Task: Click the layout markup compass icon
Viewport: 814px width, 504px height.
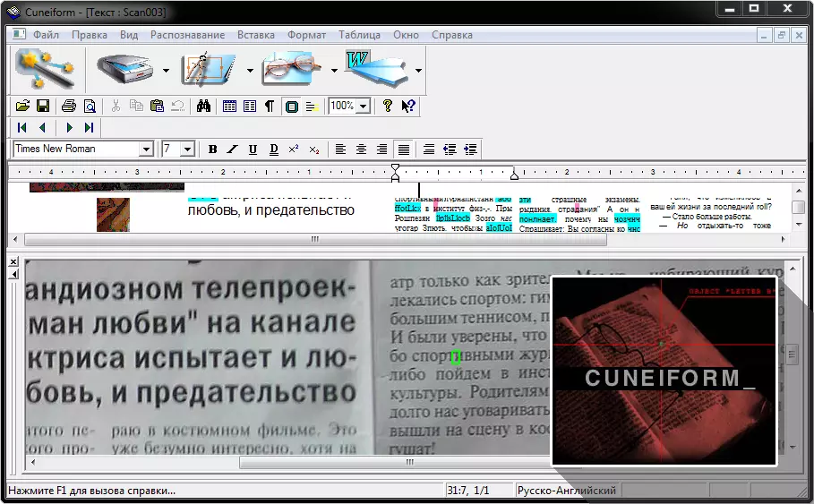Action: click(x=208, y=68)
